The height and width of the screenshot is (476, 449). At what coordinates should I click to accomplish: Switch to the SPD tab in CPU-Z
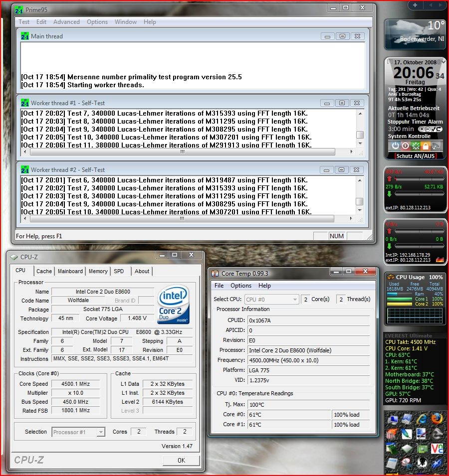(119, 271)
